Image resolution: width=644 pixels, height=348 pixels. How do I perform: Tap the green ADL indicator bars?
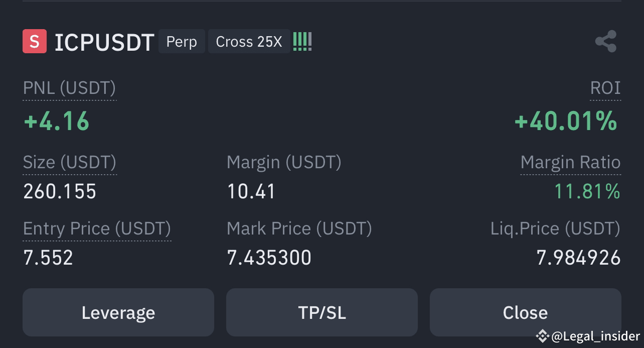coord(302,41)
